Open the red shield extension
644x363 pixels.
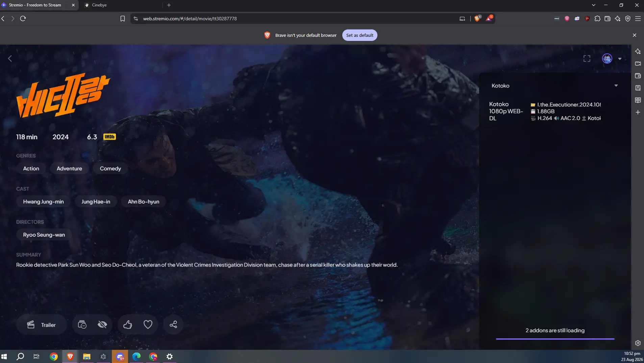[587, 19]
